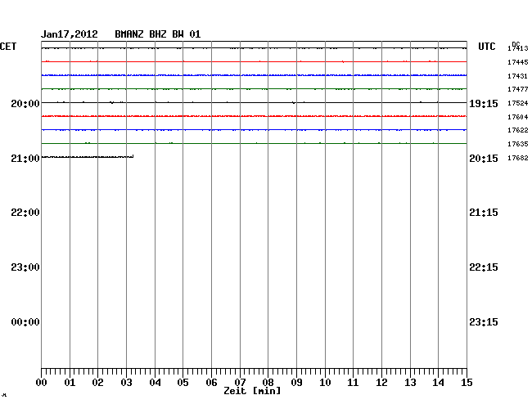Click the CET time label "00:00"
The height and width of the screenshot is (404, 532).
25,322
